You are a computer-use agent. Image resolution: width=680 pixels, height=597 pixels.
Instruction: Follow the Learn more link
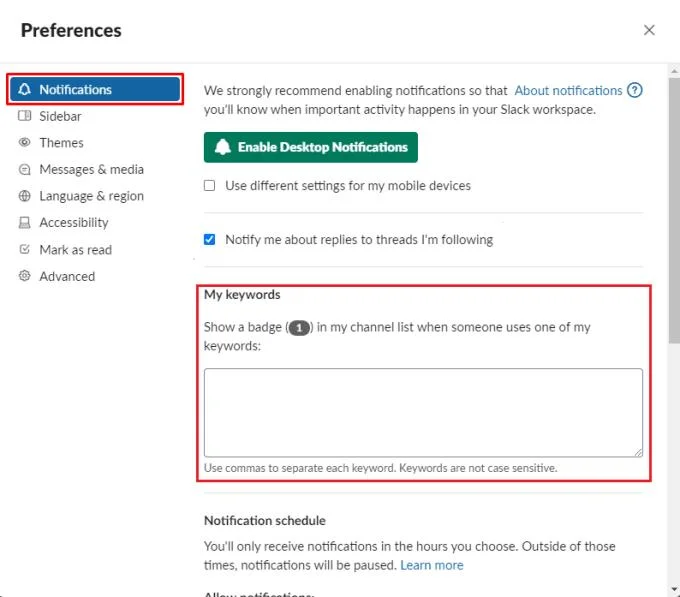coord(432,565)
